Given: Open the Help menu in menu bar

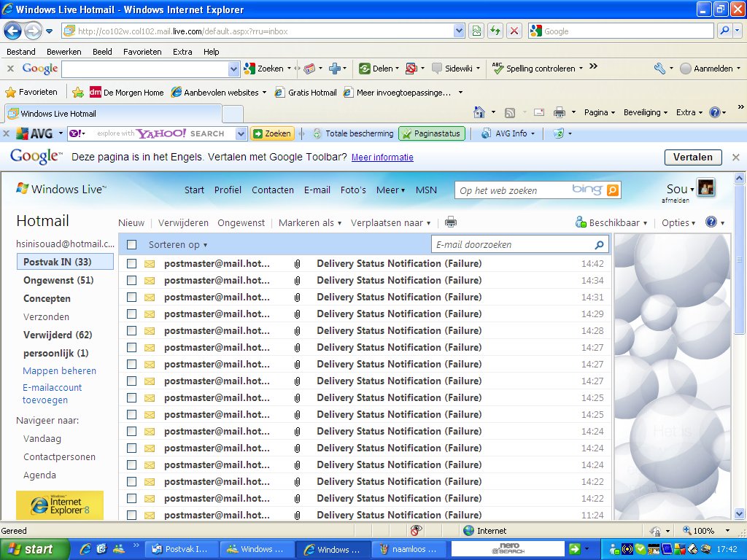Looking at the screenshot, I should click(x=211, y=52).
